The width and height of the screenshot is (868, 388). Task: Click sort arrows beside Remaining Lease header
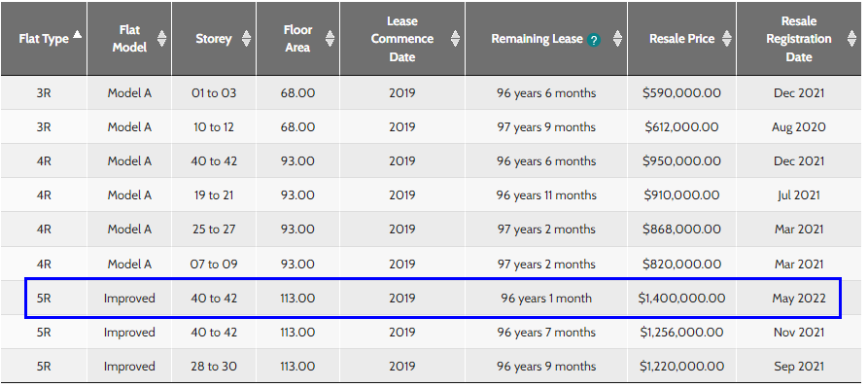click(617, 39)
